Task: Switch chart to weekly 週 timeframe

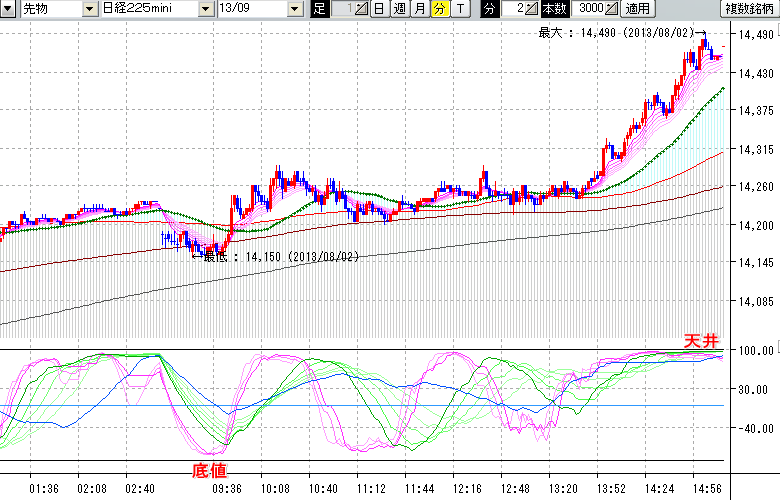Action: tap(399, 9)
